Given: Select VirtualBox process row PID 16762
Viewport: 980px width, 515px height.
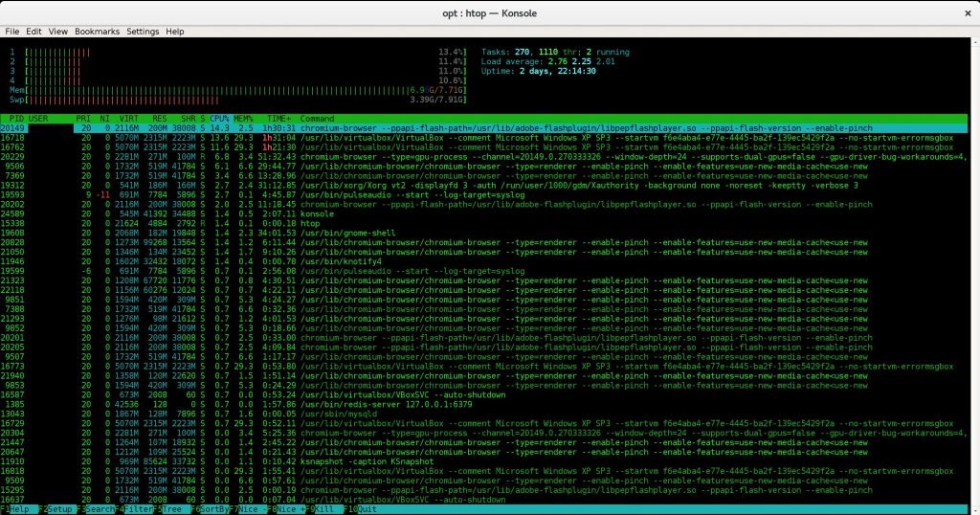Looking at the screenshot, I should tap(483, 147).
